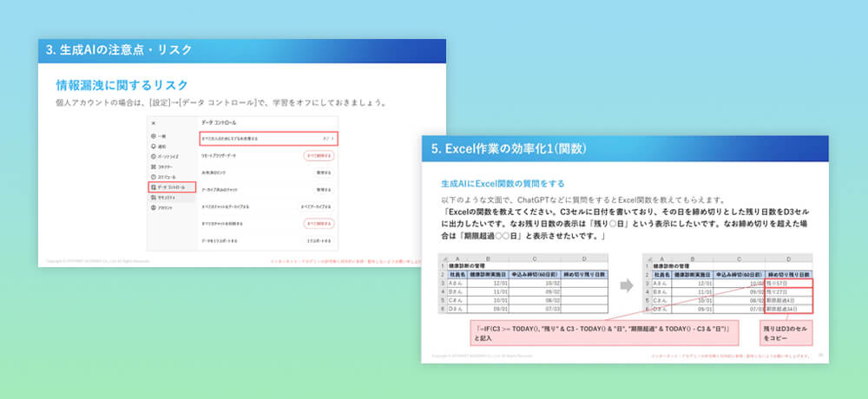The width and height of the screenshot is (868, 399).
Task: Select column C header in left Excel table
Action: pyautogui.click(x=534, y=258)
